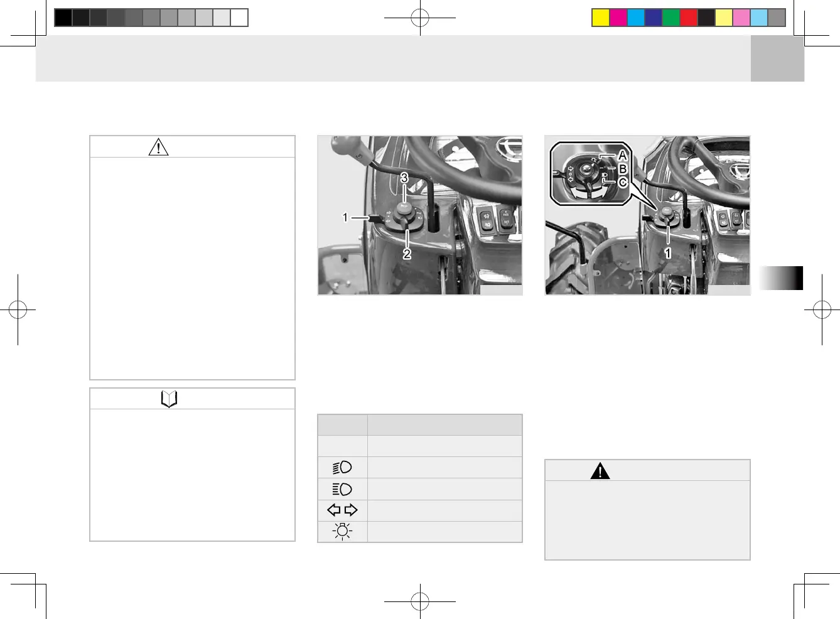Select the right turn signal arrow

tap(351, 510)
